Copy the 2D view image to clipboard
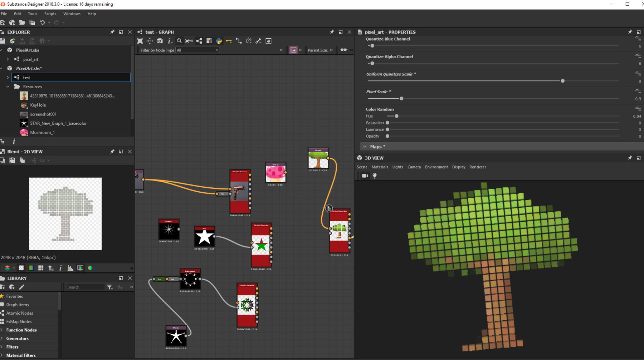 22,161
